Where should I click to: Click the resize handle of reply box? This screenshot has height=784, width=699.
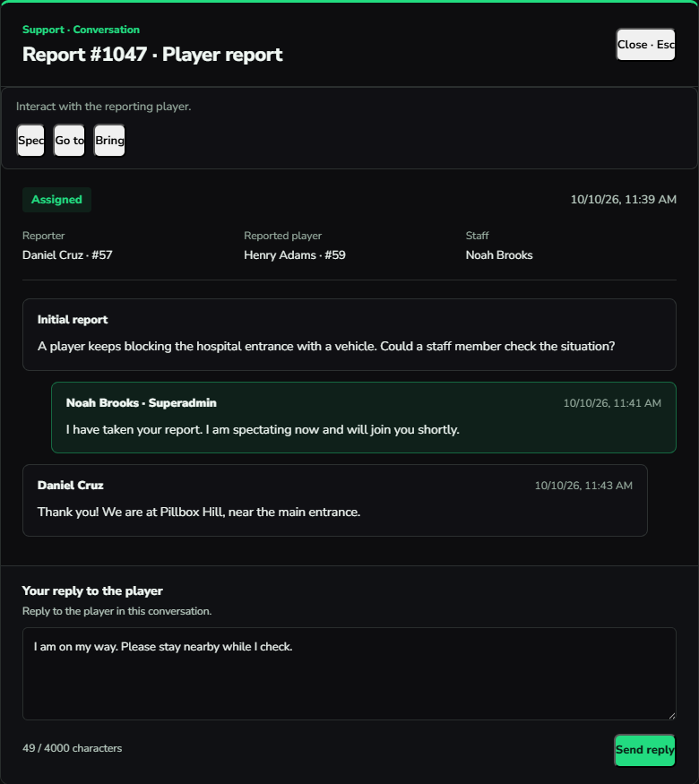coord(672,716)
